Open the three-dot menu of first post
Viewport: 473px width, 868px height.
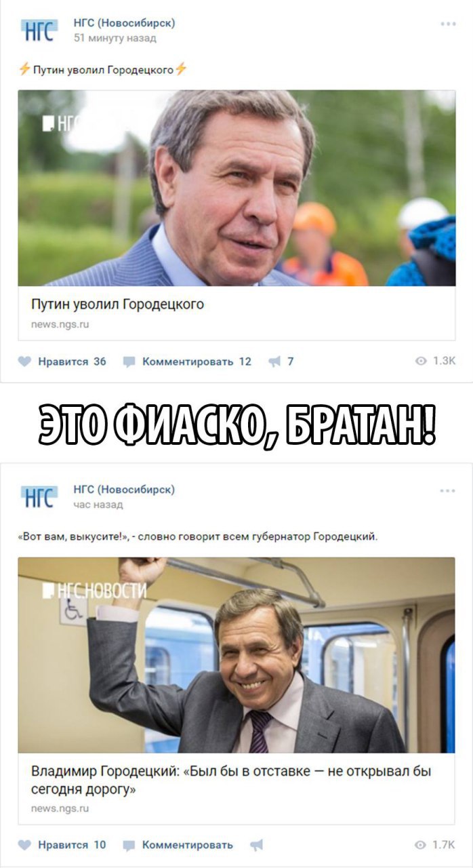point(448,24)
